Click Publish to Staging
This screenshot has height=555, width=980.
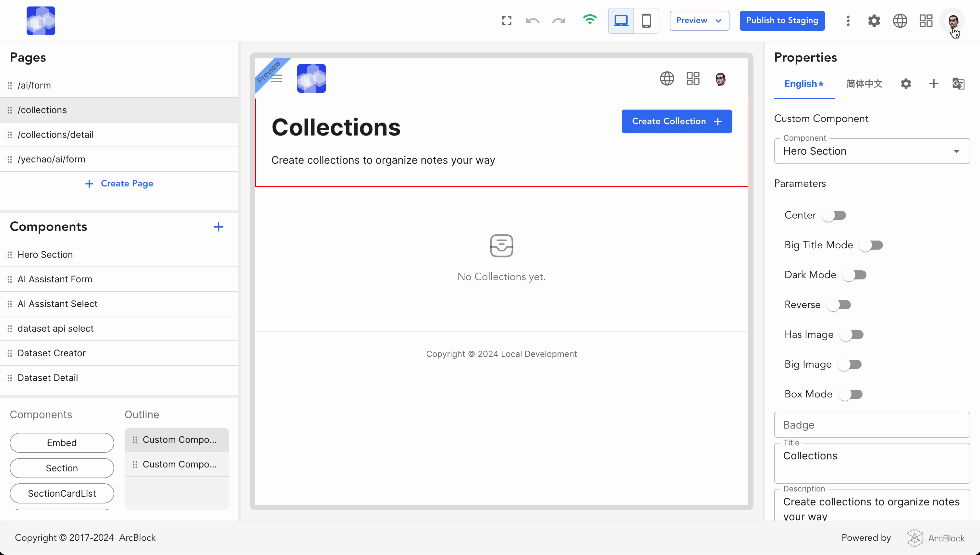tap(782, 20)
